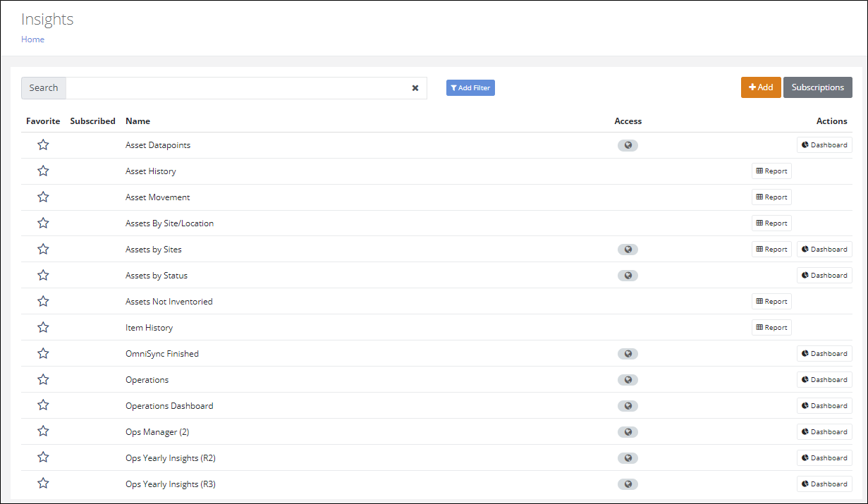Toggle favorite star for Assets by Status
The image size is (868, 504).
[43, 276]
